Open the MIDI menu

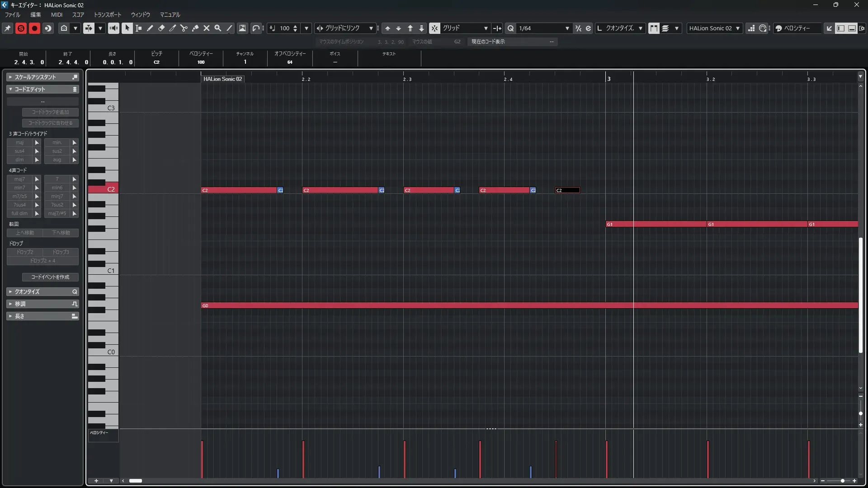(57, 14)
